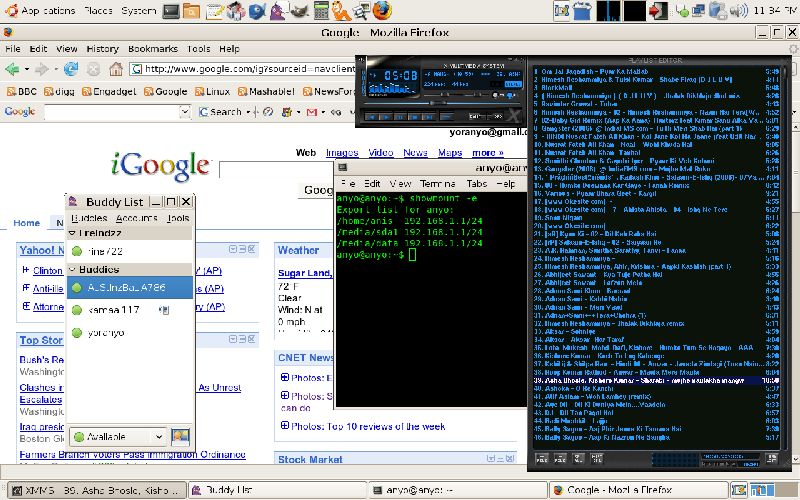Image resolution: width=800 pixels, height=500 pixels.
Task: Click the log out door icon
Action: [x=658, y=10]
